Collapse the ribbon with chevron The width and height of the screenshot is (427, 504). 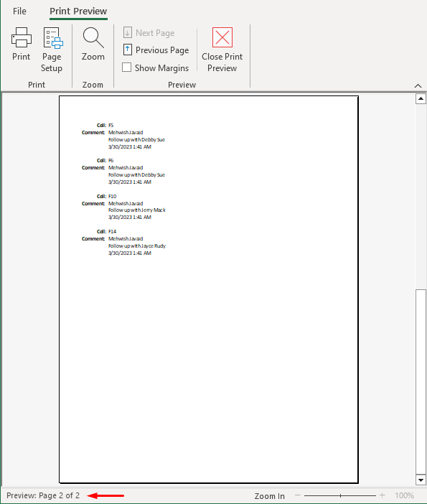[418, 86]
